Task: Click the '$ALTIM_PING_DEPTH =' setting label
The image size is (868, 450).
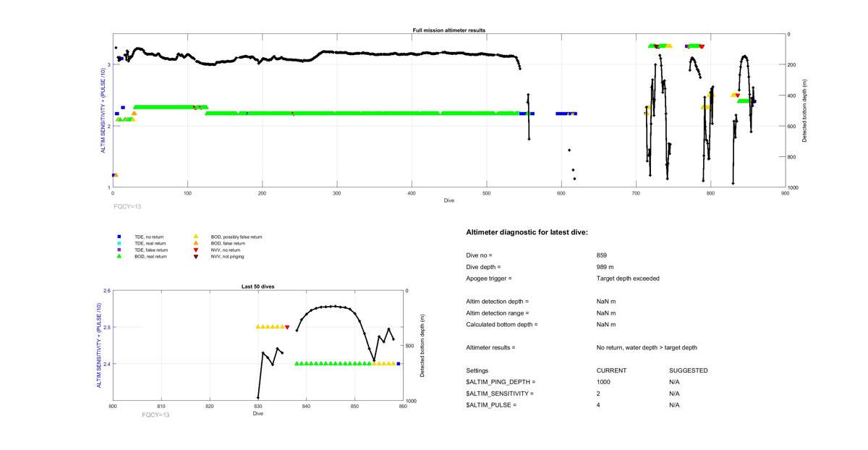Action: 501,382
